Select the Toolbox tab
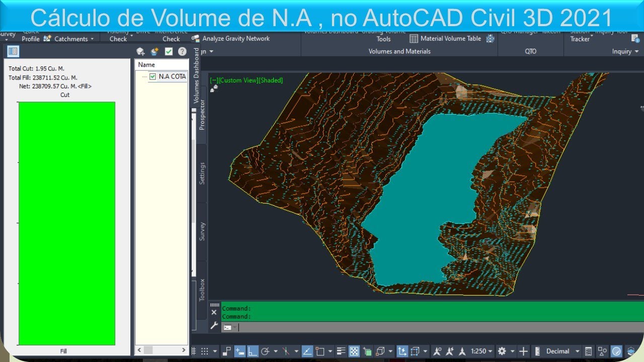 coord(202,290)
